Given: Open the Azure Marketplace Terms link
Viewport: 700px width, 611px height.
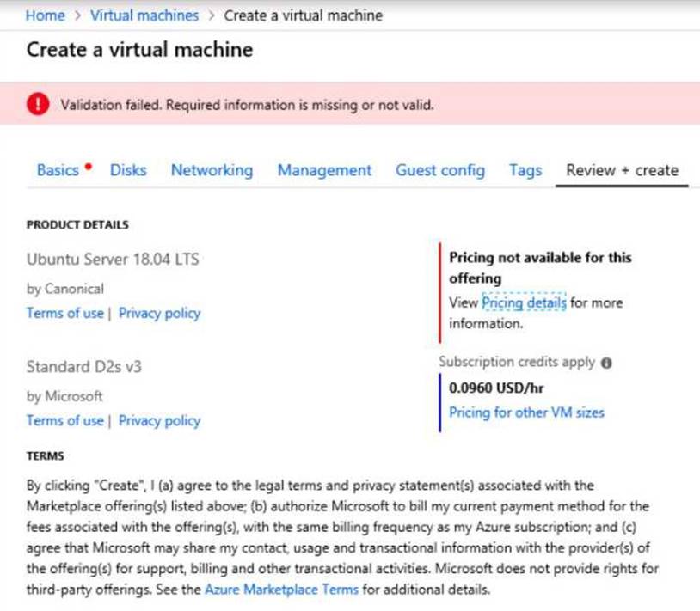Looking at the screenshot, I should 282,590.
